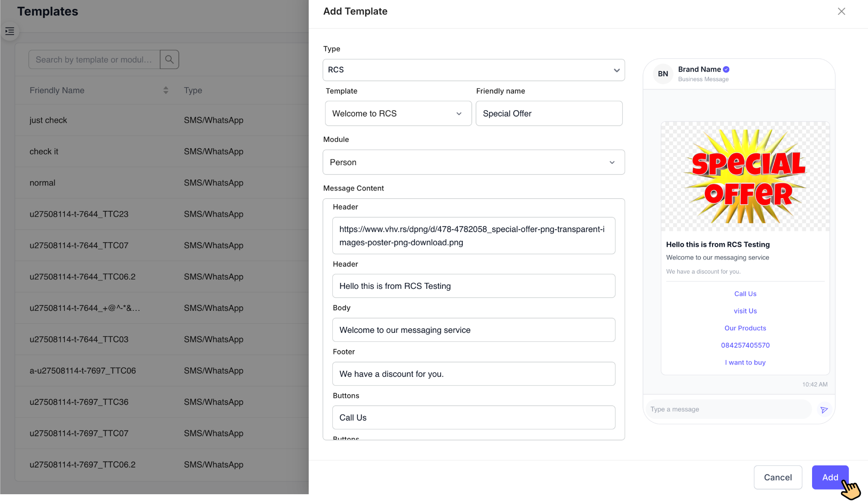Toggle the sidebar menu icon
This screenshot has height=501, width=868.
pyautogui.click(x=10, y=31)
